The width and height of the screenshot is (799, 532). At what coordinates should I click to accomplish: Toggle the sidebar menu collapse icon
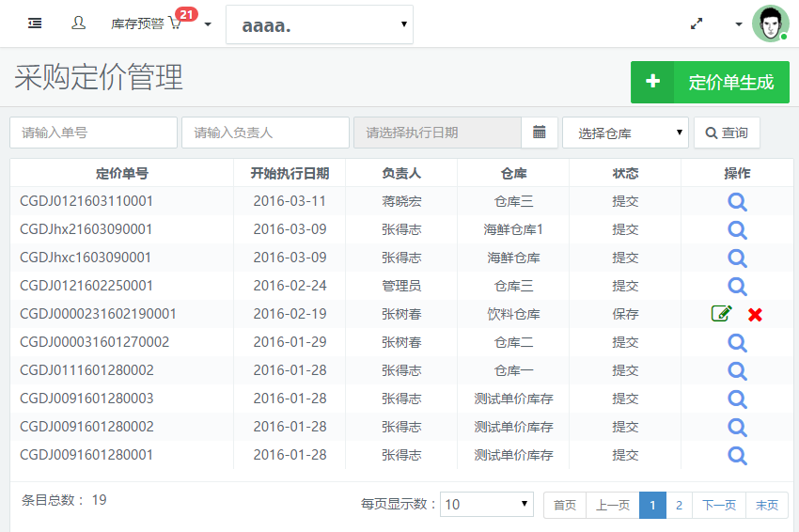pyautogui.click(x=35, y=23)
